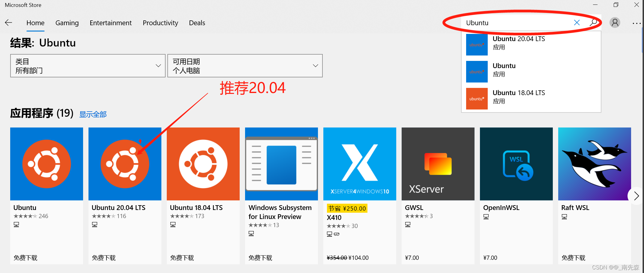This screenshot has width=644, height=273.
Task: Expand the 可用日期 个人电脑 dropdown
Action: pyautogui.click(x=245, y=66)
